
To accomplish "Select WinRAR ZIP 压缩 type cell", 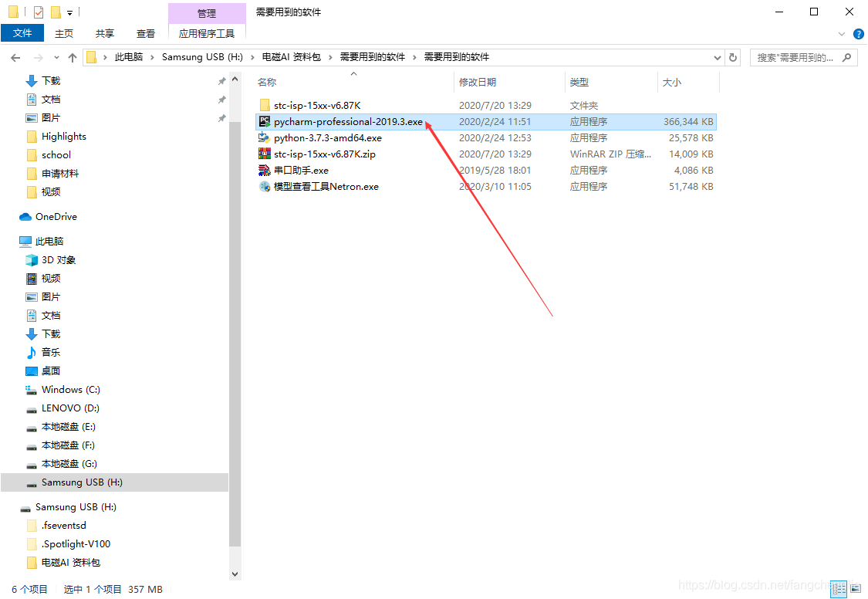I will tap(610, 154).
